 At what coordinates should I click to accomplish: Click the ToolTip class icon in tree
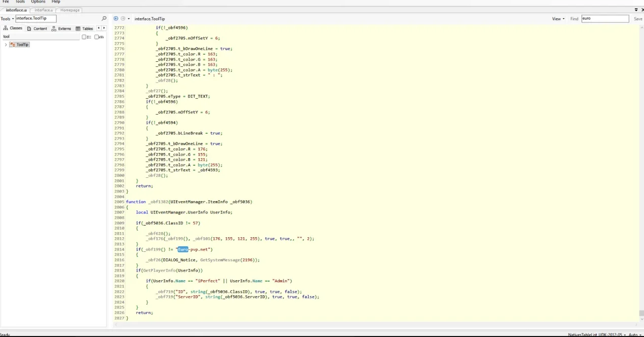click(x=13, y=45)
